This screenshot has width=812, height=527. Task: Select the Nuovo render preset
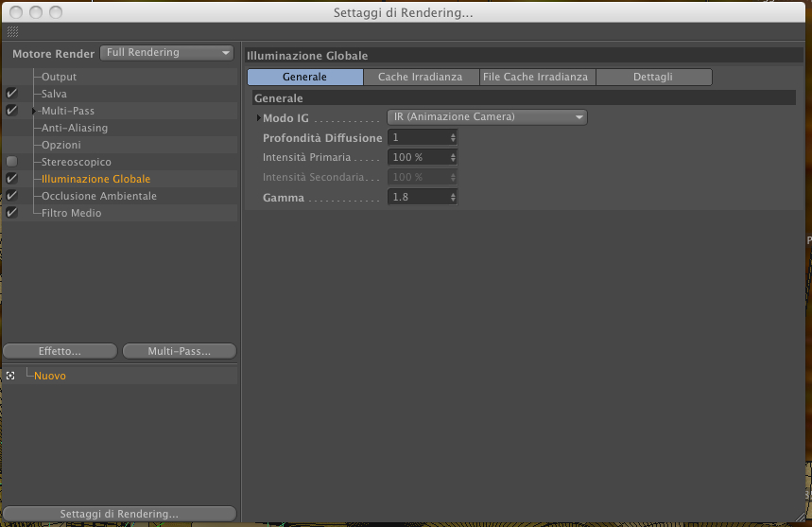50,376
